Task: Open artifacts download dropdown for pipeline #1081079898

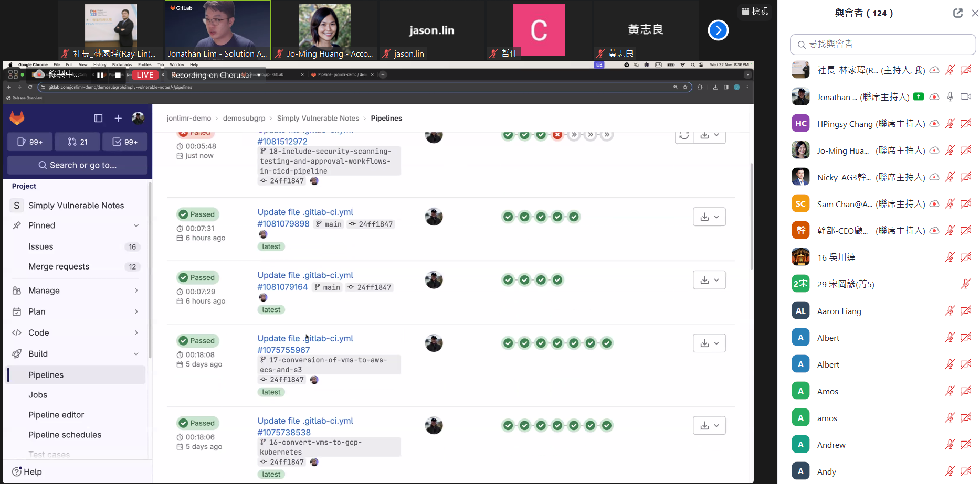Action: (709, 217)
